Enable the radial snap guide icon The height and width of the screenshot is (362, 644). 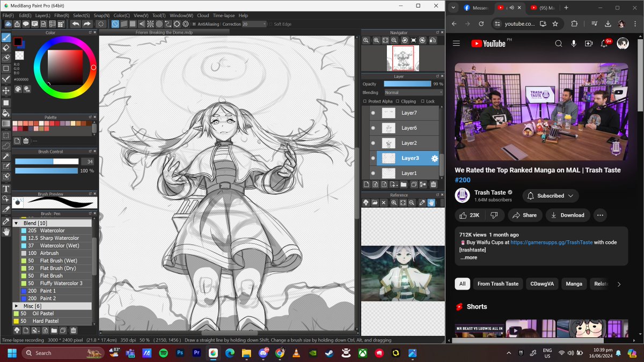click(150, 24)
